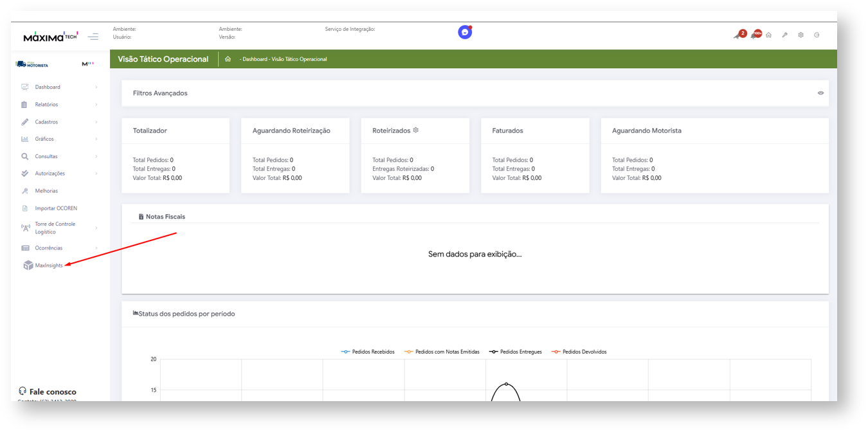Image resolution: width=868 pixels, height=432 pixels.
Task: Click the Dashboard monitor icon in the sidebar
Action: tap(25, 87)
